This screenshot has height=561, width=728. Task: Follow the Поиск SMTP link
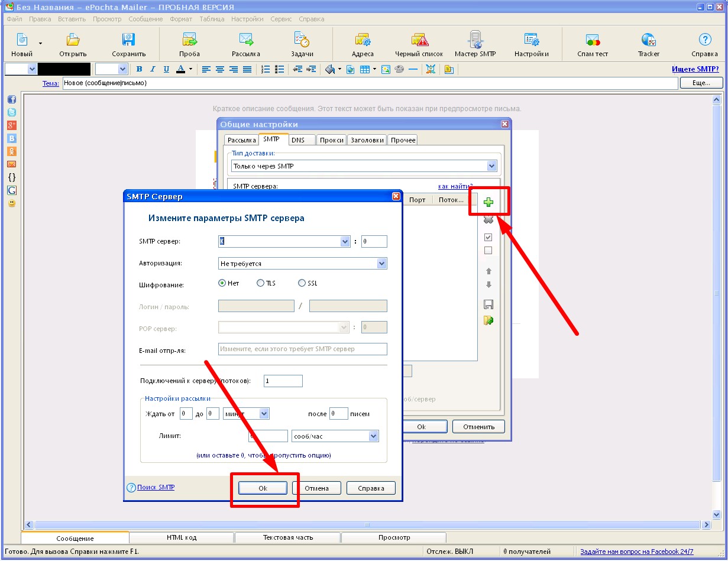click(x=156, y=487)
